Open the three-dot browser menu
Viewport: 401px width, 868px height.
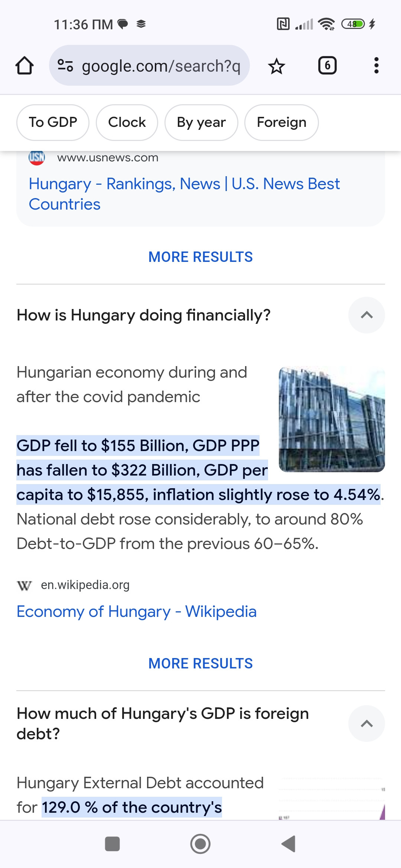click(x=376, y=66)
